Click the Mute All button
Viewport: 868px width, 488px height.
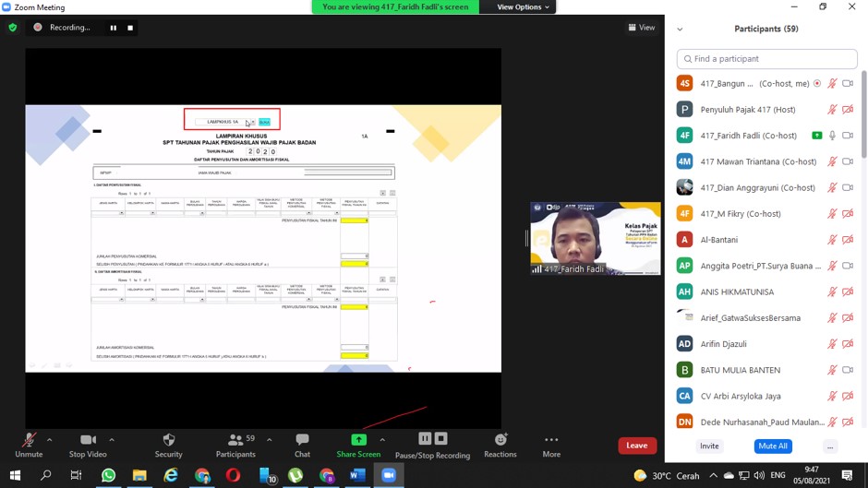click(772, 446)
